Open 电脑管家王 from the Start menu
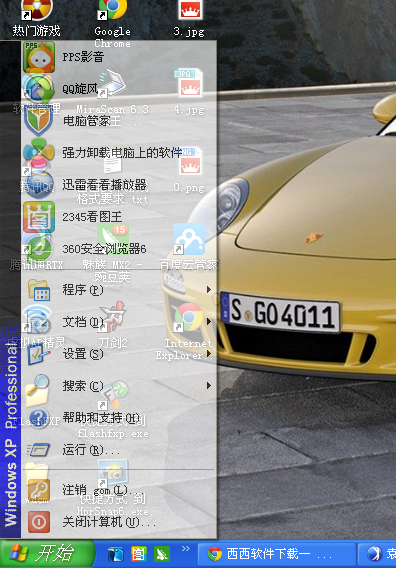The image size is (396, 568). (x=119, y=121)
